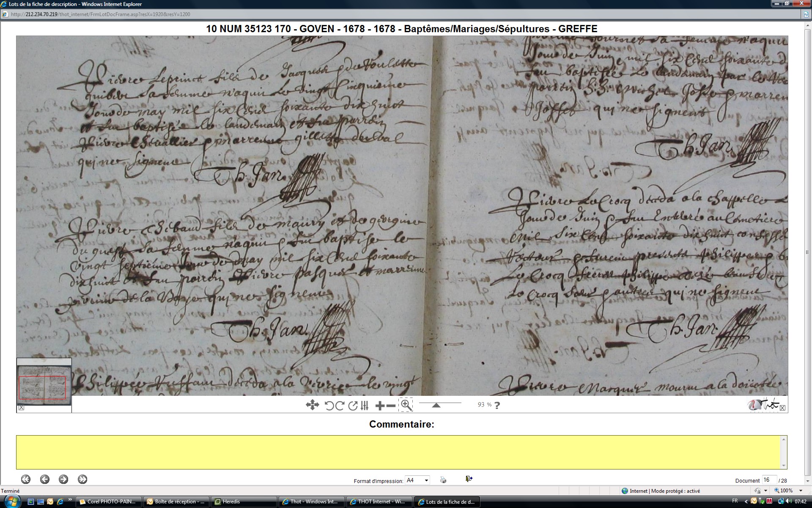Go to the first document page
Image resolution: width=812 pixels, height=508 pixels.
tap(26, 479)
